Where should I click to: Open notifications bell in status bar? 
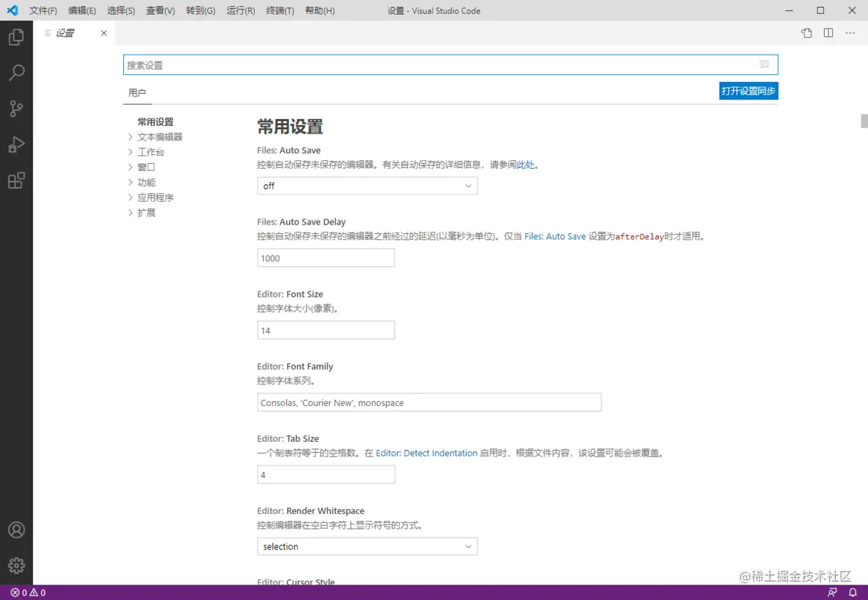point(853,592)
